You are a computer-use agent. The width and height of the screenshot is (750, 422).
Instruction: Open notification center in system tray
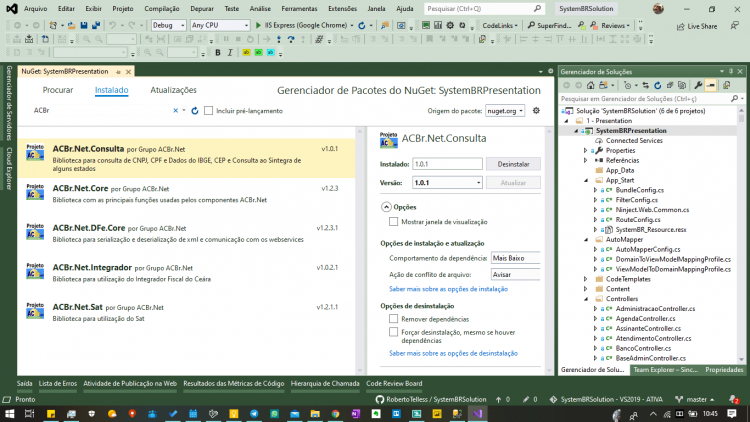tap(732, 413)
